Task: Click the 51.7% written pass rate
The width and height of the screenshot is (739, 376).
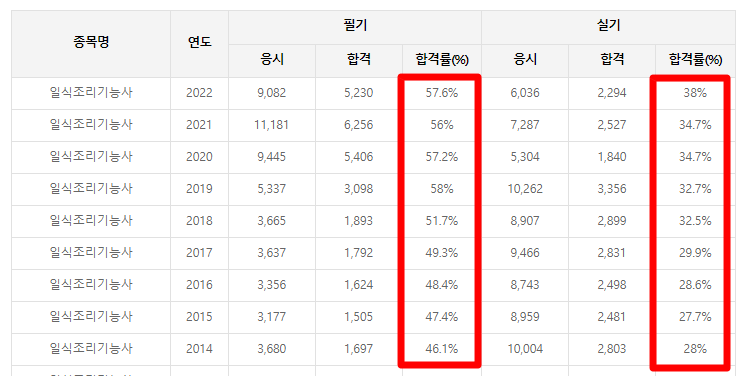Action: (442, 221)
